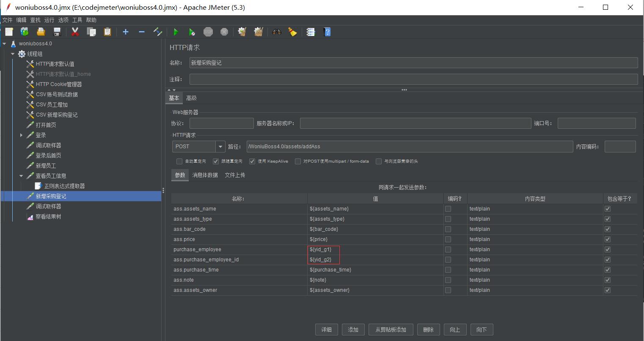Start the test with green arrow

click(176, 32)
